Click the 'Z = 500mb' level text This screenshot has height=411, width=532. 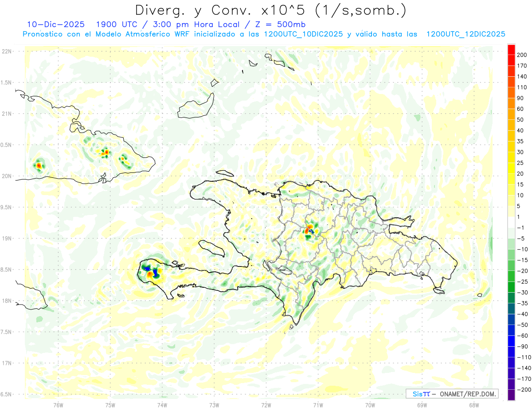280,24
